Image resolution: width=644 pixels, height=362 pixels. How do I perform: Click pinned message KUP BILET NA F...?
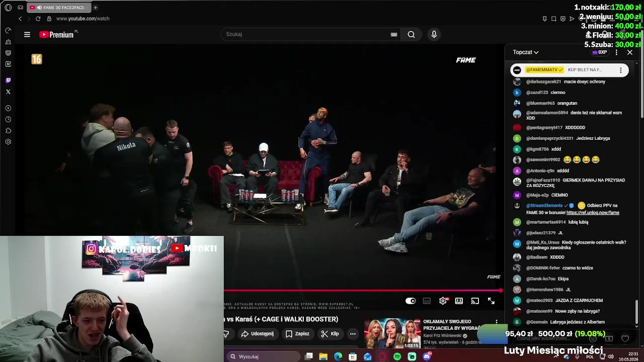click(x=585, y=70)
